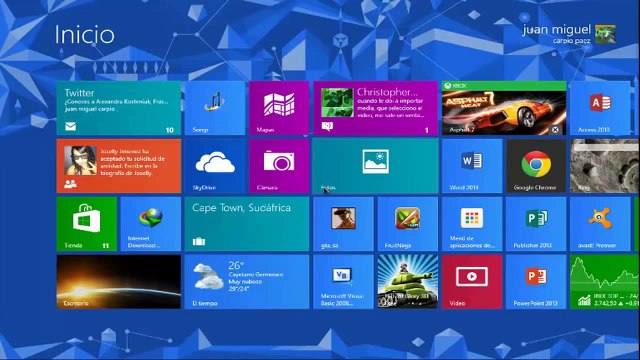The image size is (640, 360).
Task: Launch Word 2013
Action: click(x=472, y=166)
